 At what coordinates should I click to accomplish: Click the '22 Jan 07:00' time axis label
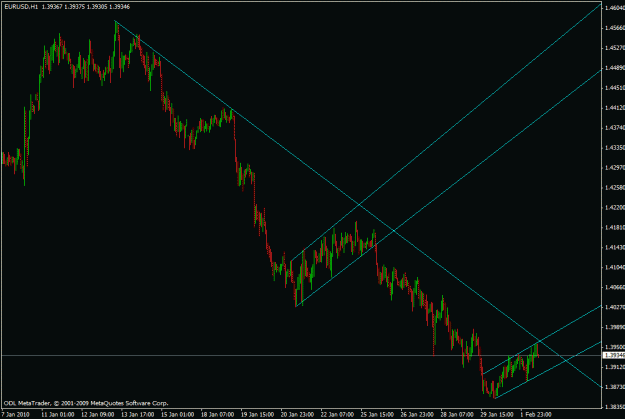pyautogui.click(x=337, y=415)
